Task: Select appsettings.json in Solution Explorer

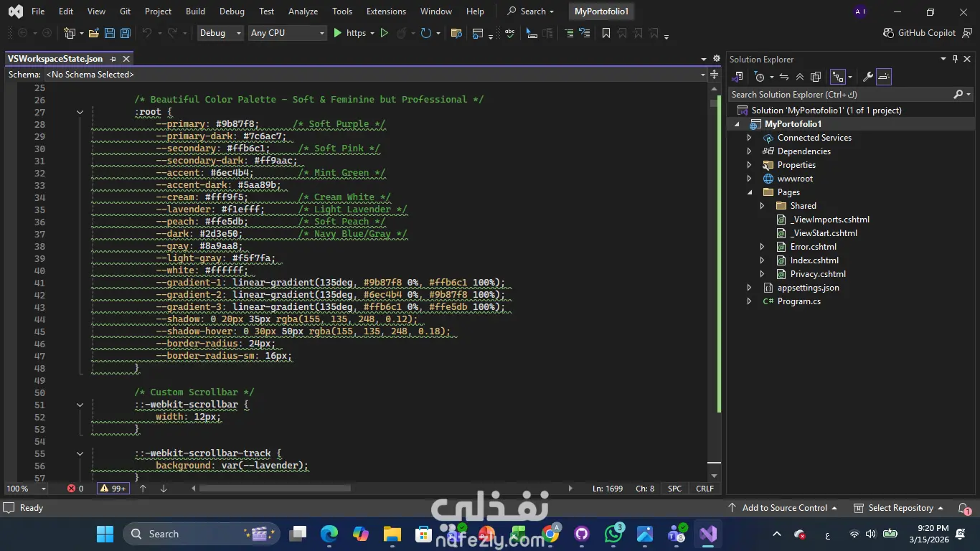Action: [808, 288]
